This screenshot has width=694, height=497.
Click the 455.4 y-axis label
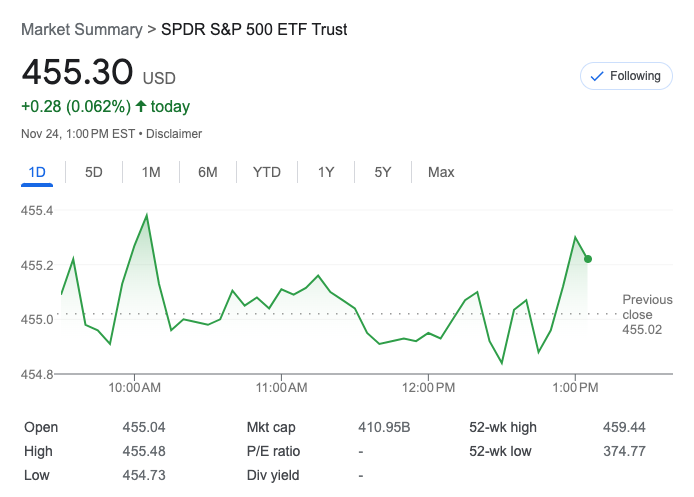click(x=37, y=211)
